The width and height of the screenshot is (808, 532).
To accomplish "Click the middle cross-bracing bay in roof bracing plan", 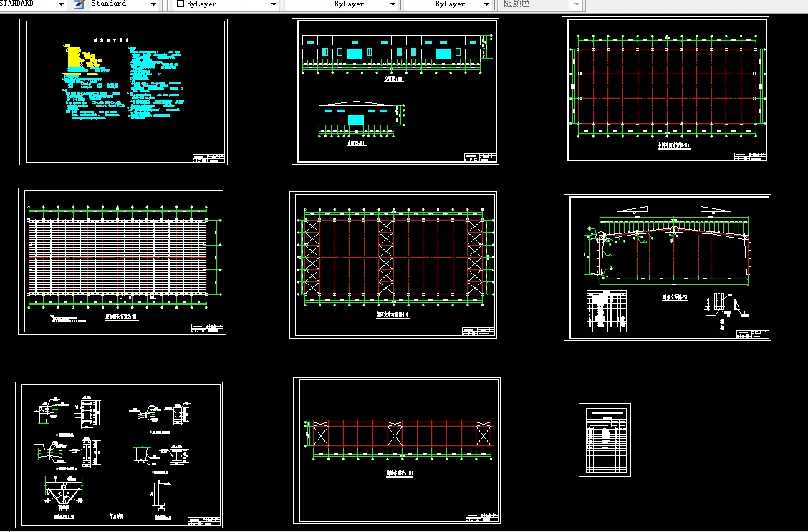I will (x=386, y=257).
